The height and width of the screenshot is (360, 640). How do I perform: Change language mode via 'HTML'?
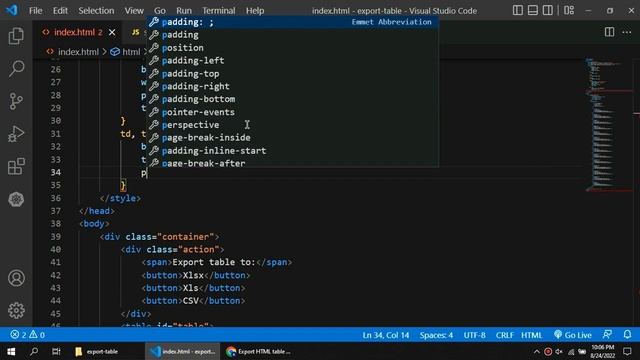click(531, 335)
